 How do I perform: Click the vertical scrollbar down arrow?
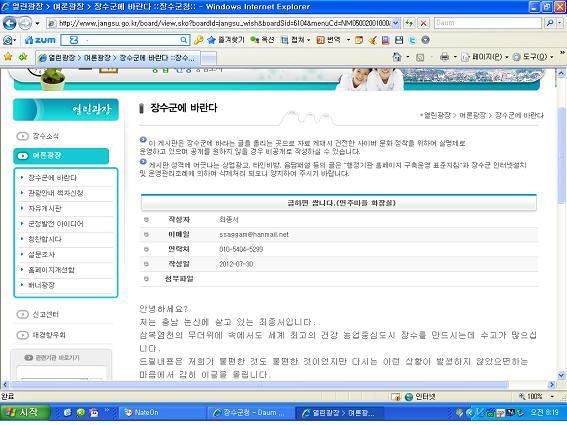[x=561, y=375]
